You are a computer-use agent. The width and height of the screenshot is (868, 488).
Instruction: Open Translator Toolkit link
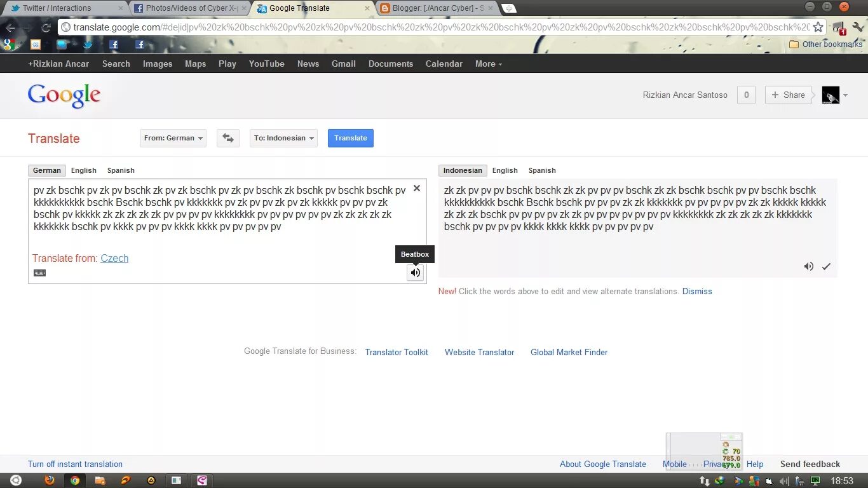[397, 352]
